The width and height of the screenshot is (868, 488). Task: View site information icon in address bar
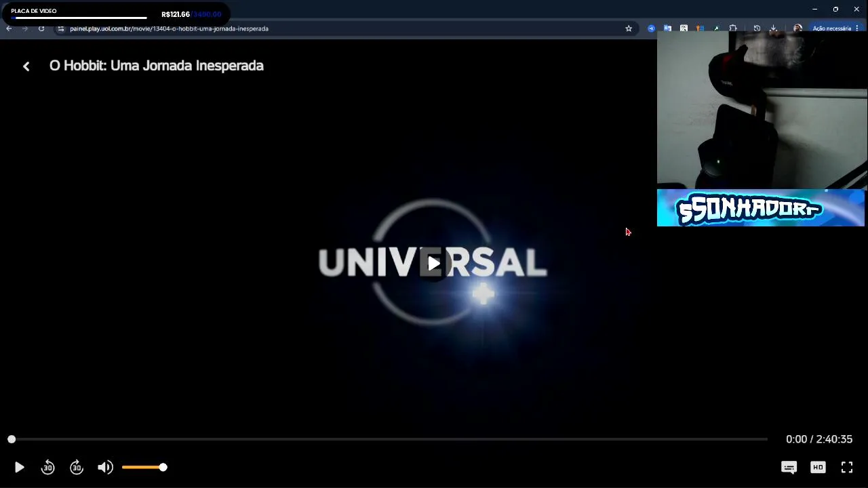click(x=60, y=28)
